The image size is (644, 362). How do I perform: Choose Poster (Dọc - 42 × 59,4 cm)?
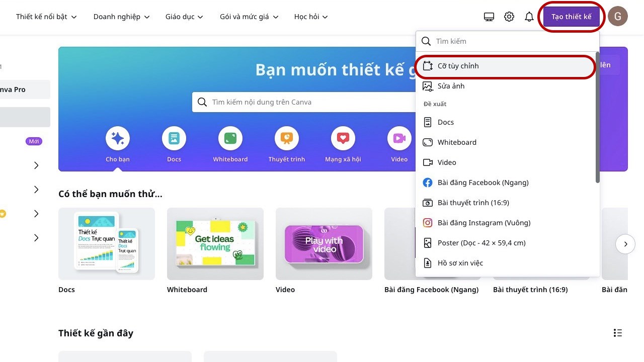pos(506,243)
